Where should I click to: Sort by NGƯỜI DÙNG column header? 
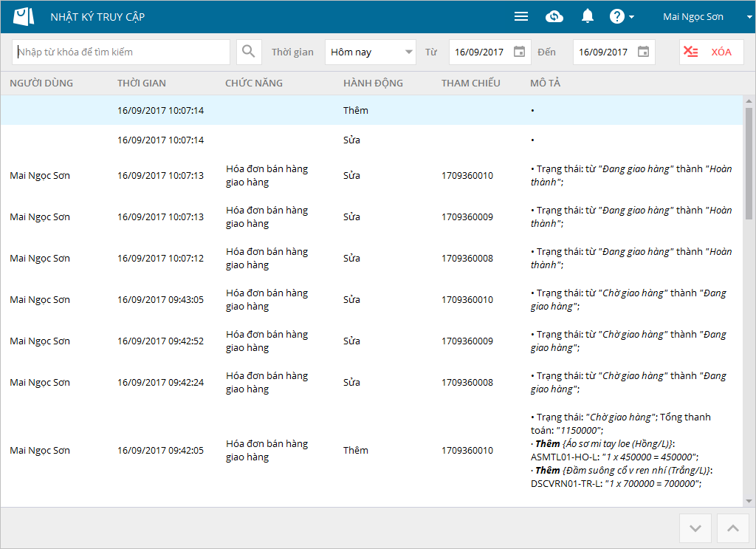point(41,83)
